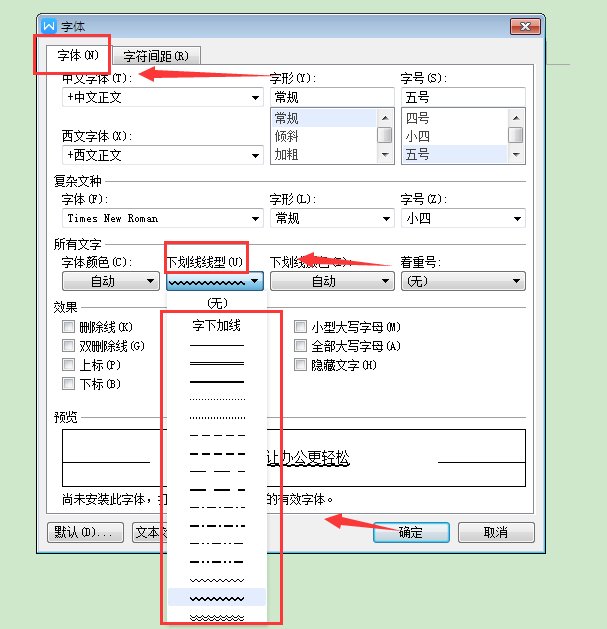The height and width of the screenshot is (629, 607).
Task: Select 小四 in the 字号 list
Action: [455, 136]
